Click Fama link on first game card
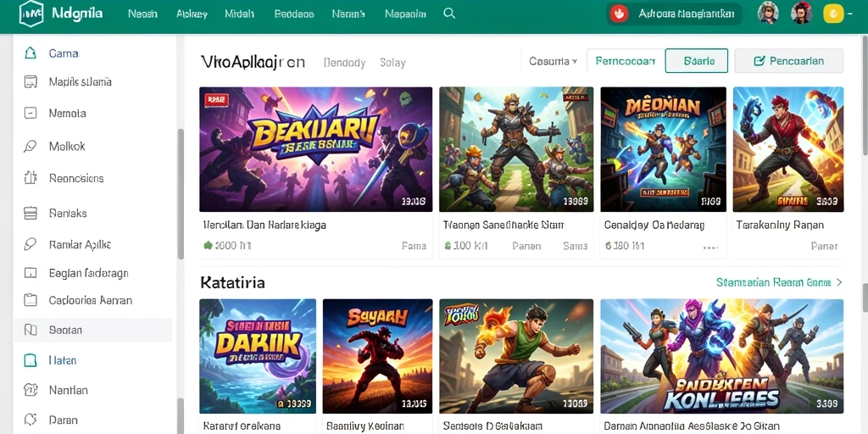868x434 pixels. click(414, 246)
